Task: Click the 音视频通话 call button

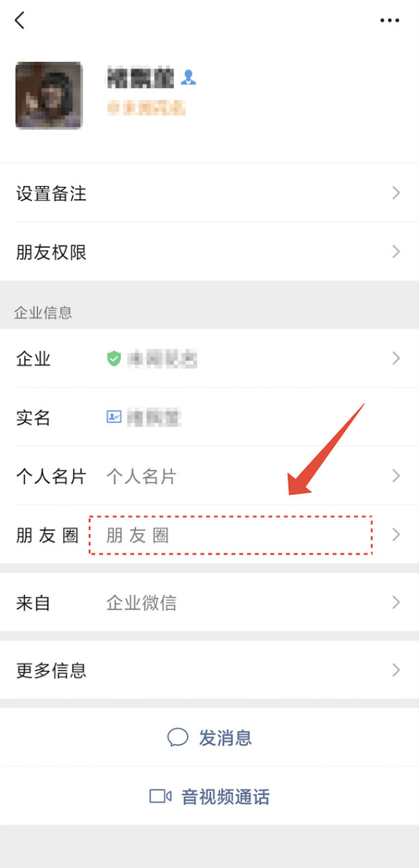Action: click(209, 796)
